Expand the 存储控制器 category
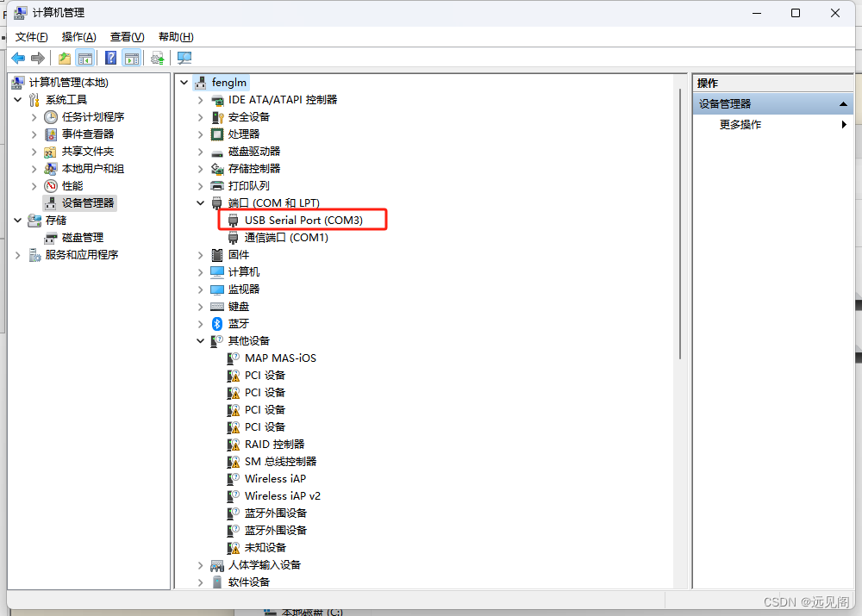 tap(201, 169)
